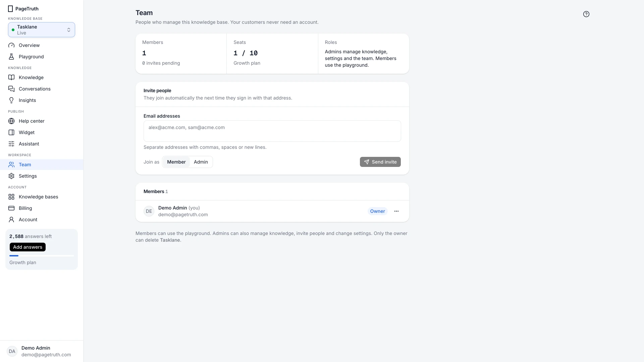Click the Insights lightbulb icon
Screen dimensions: 644x362
(11, 100)
